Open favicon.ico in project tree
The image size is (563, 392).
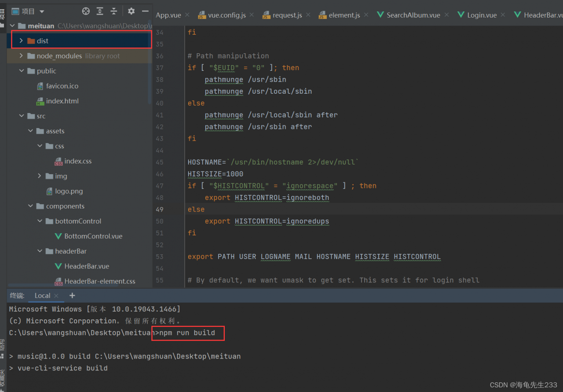(x=62, y=86)
